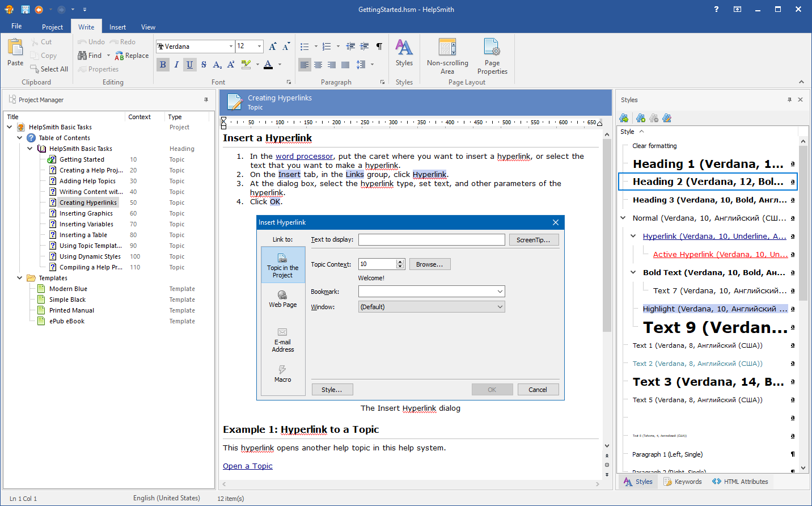The image size is (812, 506).
Task: Click the Find binoculars icon
Action: point(83,56)
